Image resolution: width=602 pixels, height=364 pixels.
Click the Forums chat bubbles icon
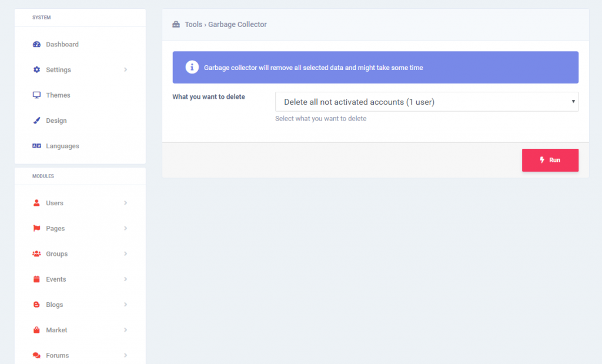(36, 355)
